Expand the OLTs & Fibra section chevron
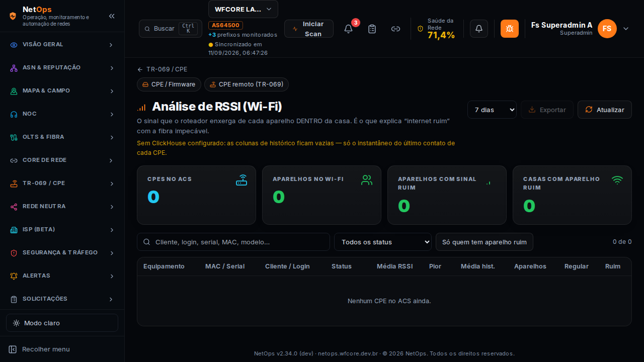Screen dimensions: 644x362 (x=111, y=137)
